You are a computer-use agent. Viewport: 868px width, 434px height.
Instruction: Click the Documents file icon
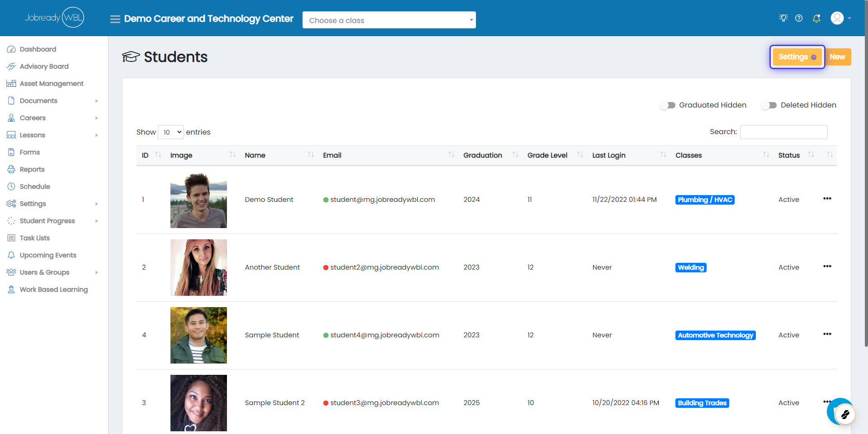[11, 101]
